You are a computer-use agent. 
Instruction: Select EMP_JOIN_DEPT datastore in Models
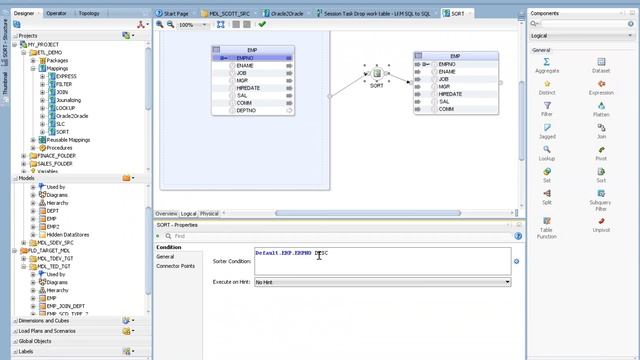coord(65,306)
